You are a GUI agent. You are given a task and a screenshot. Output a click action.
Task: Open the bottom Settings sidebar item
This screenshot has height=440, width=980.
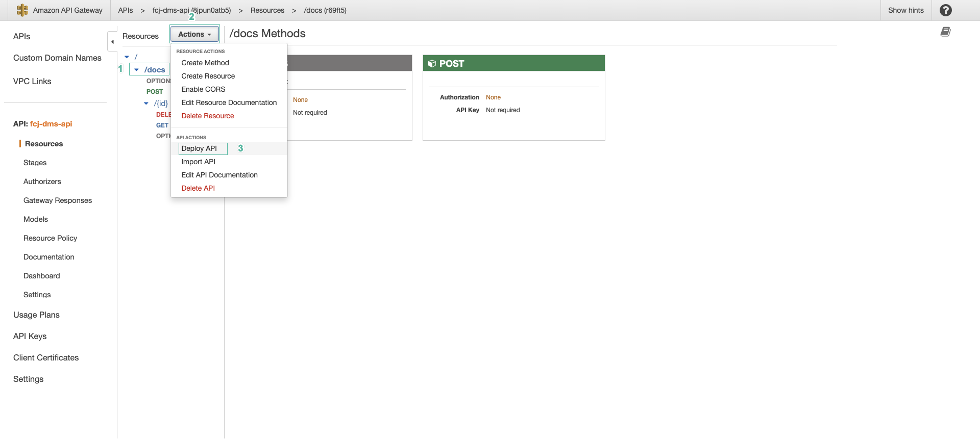(x=28, y=379)
